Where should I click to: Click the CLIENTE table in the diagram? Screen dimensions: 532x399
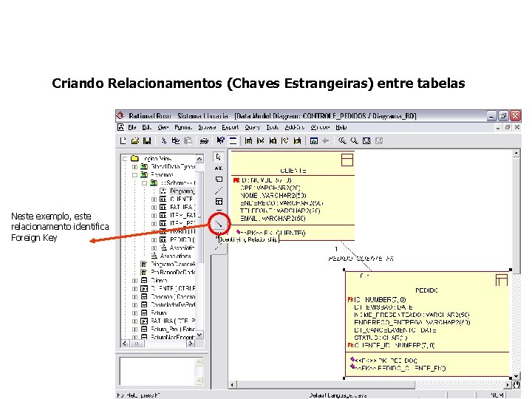coord(293,196)
